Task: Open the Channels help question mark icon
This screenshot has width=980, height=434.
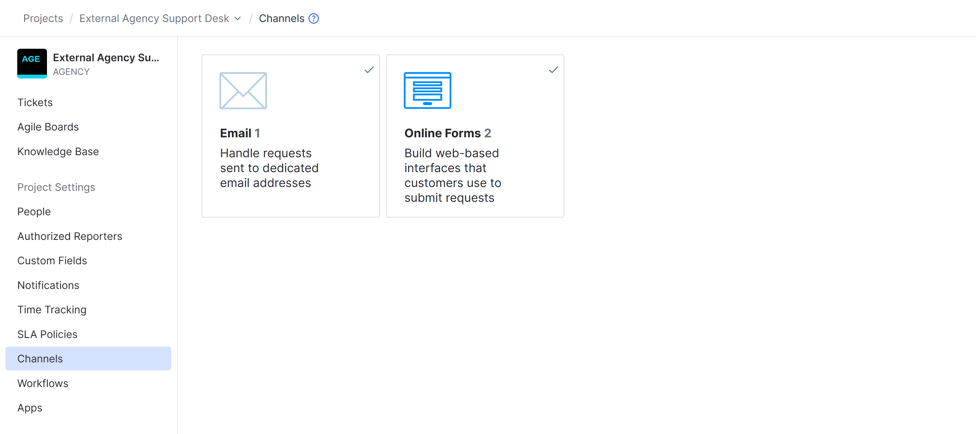Action: tap(313, 18)
